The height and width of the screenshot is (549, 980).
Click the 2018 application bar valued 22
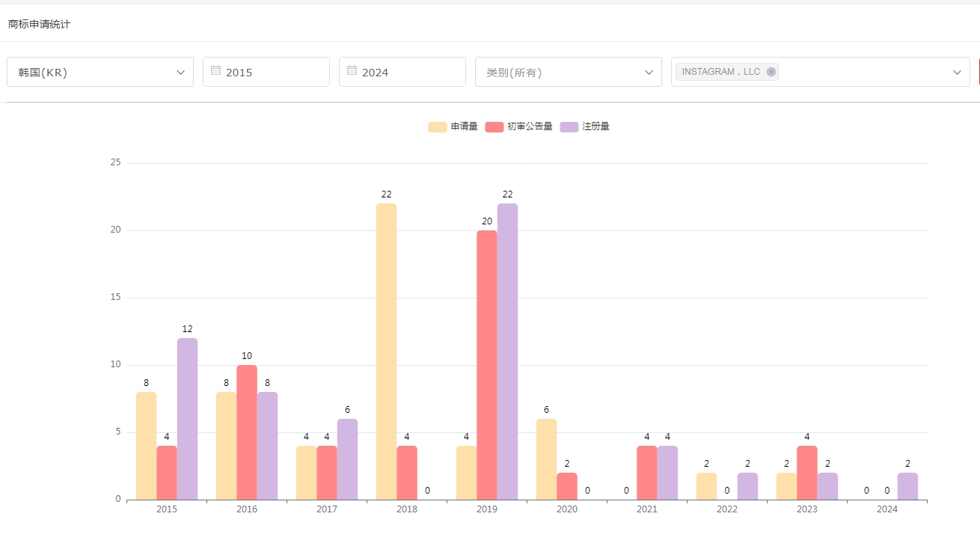(386, 352)
